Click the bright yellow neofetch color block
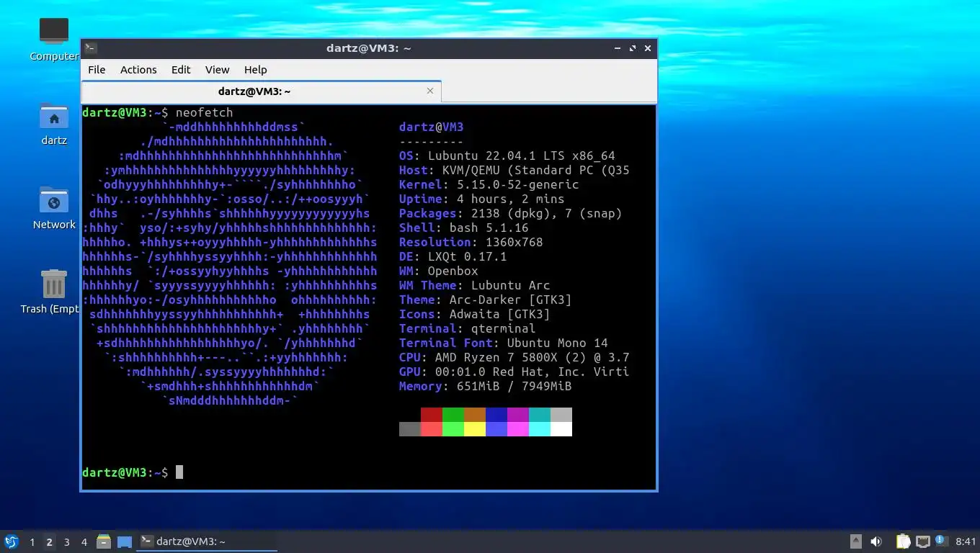 [x=475, y=429]
